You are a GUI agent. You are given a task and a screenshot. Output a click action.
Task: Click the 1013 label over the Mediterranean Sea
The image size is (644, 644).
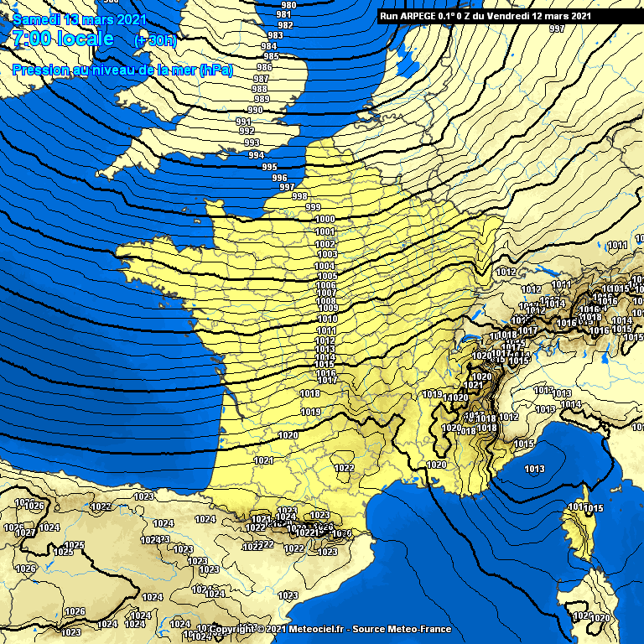pos(534,469)
